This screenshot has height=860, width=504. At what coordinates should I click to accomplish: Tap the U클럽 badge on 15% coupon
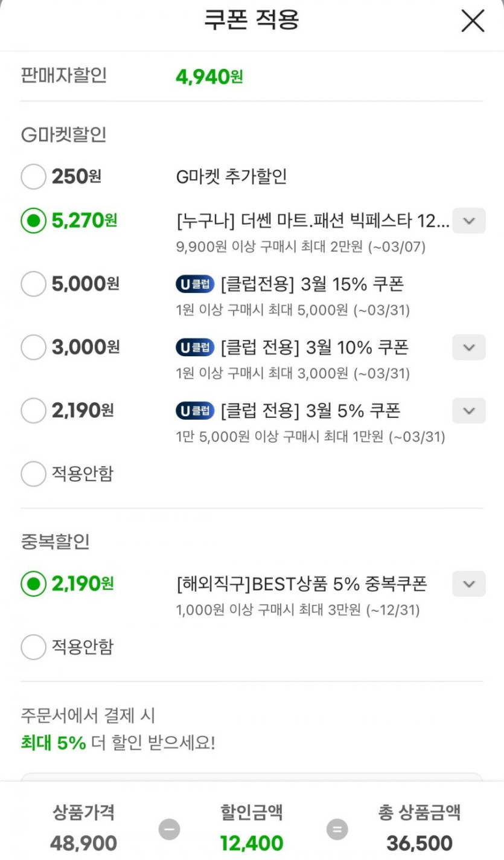pos(195,283)
